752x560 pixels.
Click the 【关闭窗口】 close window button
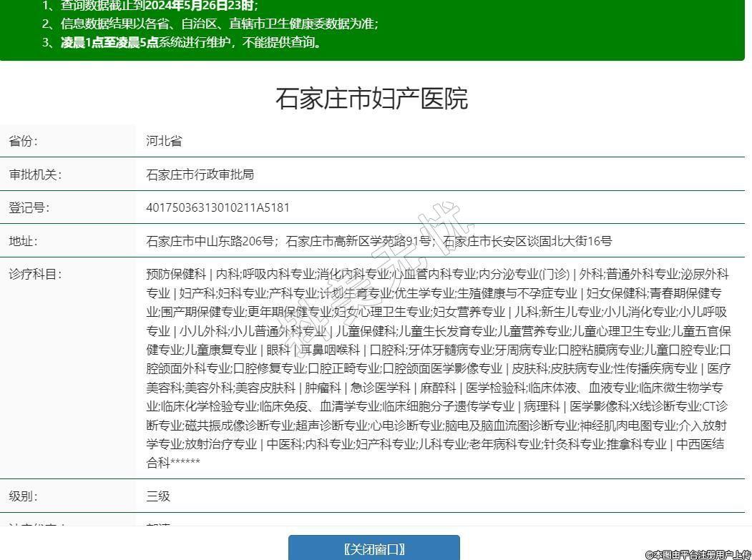[x=373, y=549]
